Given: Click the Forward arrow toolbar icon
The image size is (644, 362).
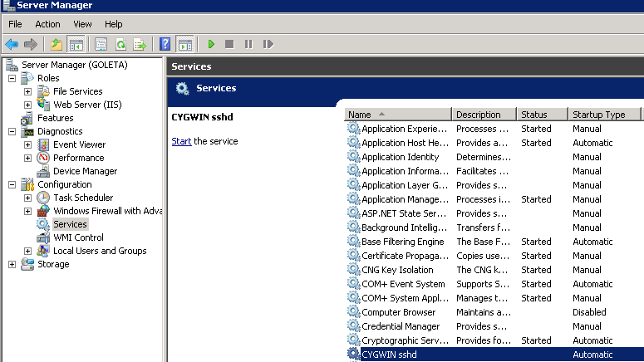Looking at the screenshot, I should (x=31, y=44).
